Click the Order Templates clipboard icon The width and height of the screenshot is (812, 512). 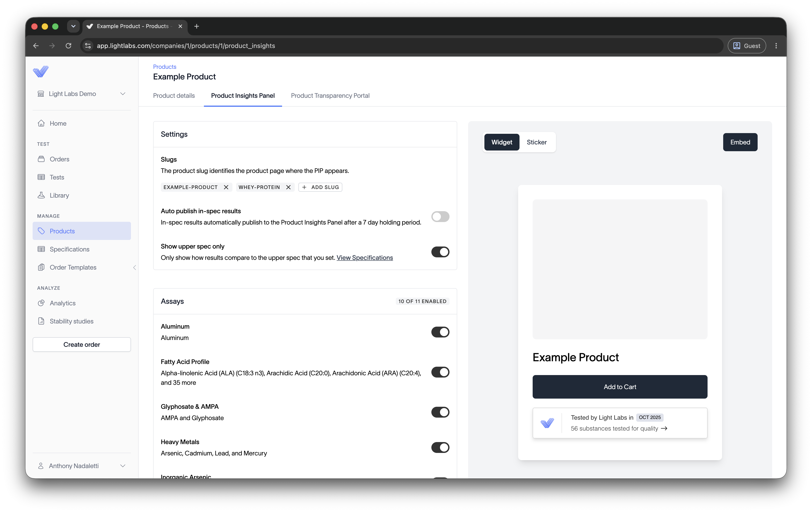(x=41, y=268)
